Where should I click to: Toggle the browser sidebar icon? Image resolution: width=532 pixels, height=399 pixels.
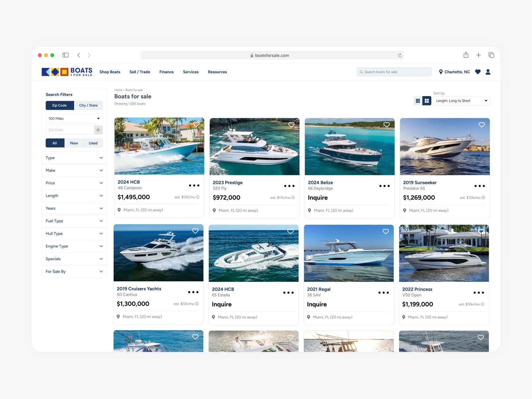tap(65, 55)
